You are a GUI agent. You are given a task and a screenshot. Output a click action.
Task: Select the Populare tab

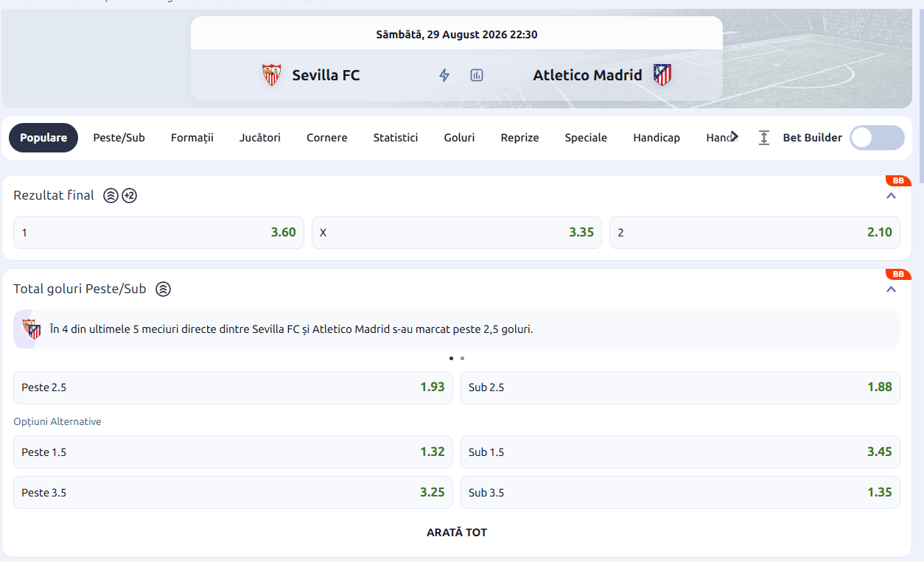pyautogui.click(x=43, y=138)
